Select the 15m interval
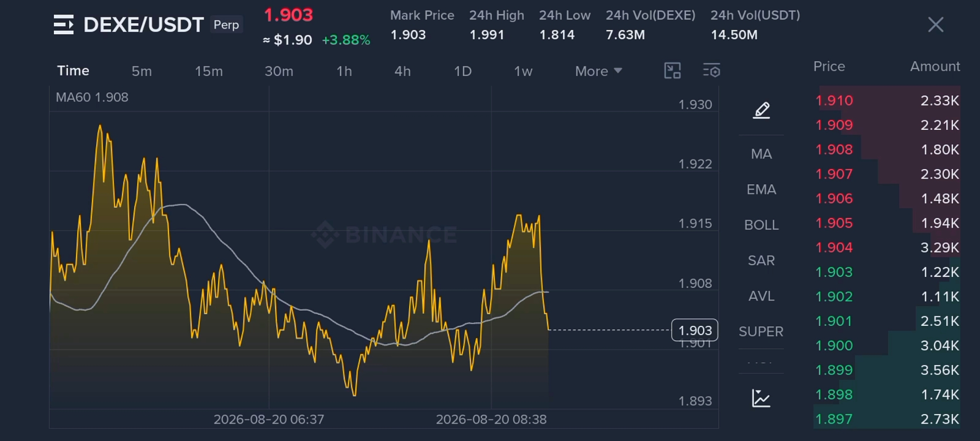This screenshot has width=980, height=441. (x=209, y=71)
